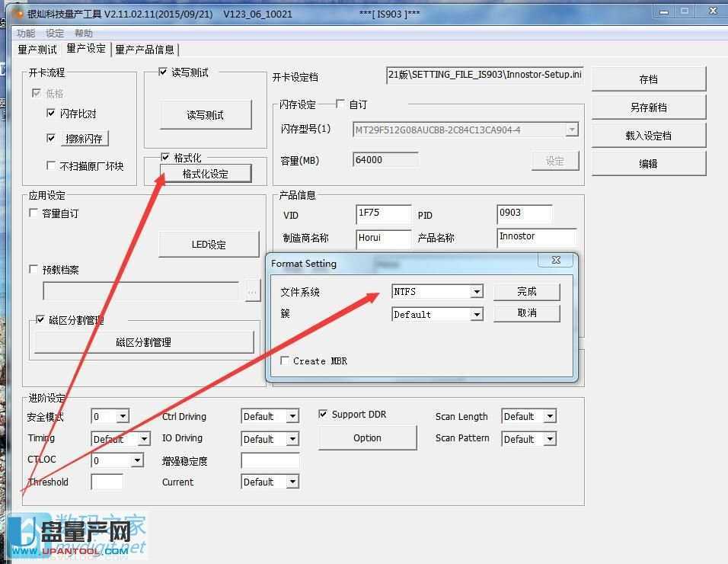Click inside the VID input field
Screen dimensions: 728x564
pos(383,214)
